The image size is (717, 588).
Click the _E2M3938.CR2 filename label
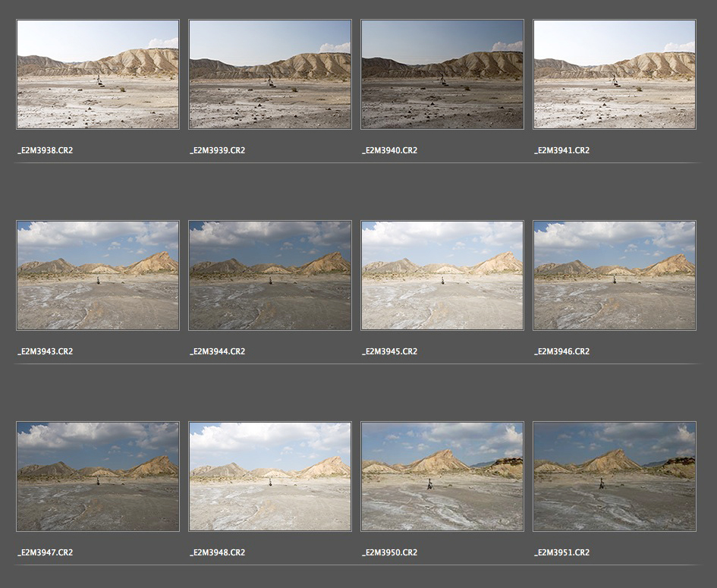pos(46,151)
